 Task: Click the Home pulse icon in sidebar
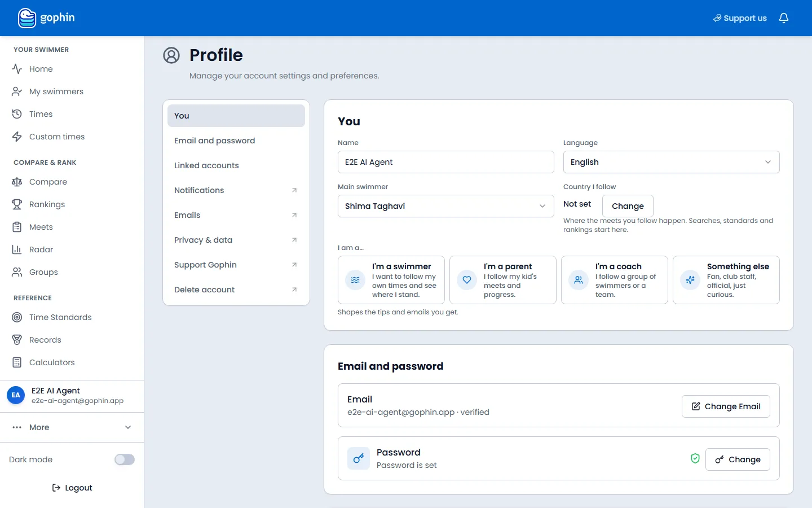[x=17, y=69]
